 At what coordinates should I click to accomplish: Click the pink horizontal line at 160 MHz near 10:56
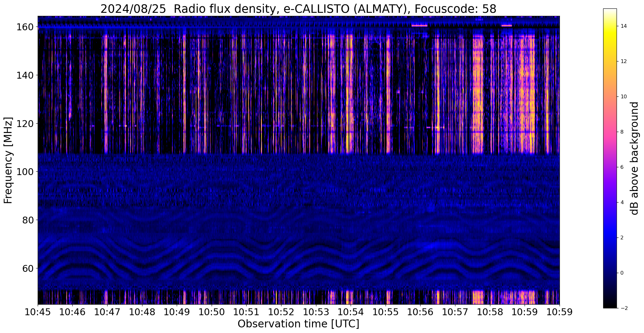click(419, 26)
